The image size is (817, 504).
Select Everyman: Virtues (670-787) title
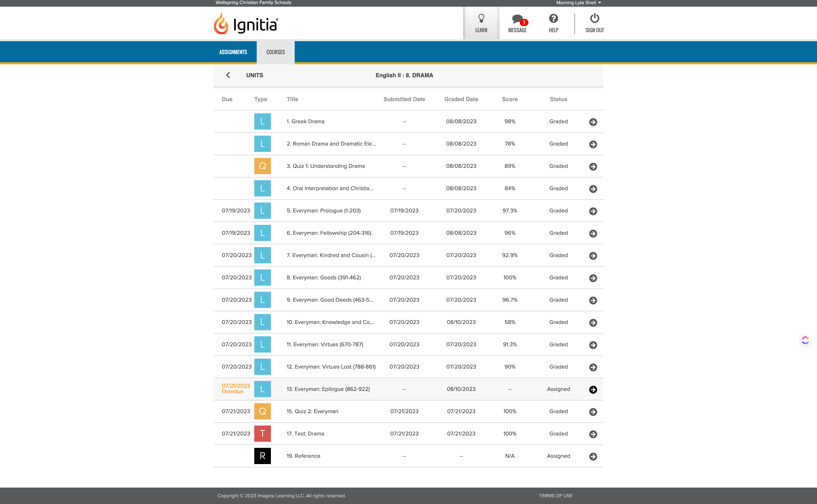point(325,344)
